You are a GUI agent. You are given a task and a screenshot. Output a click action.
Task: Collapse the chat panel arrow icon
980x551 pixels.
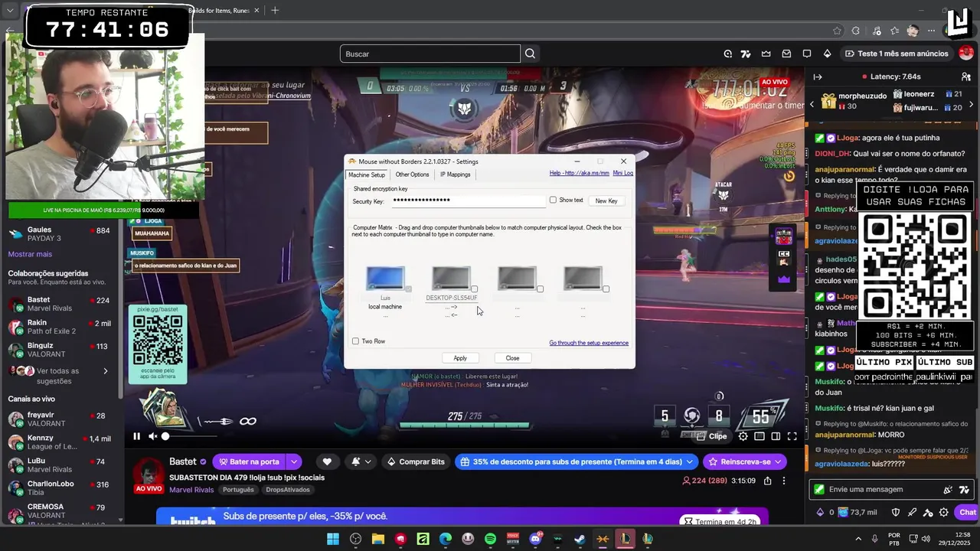click(818, 77)
